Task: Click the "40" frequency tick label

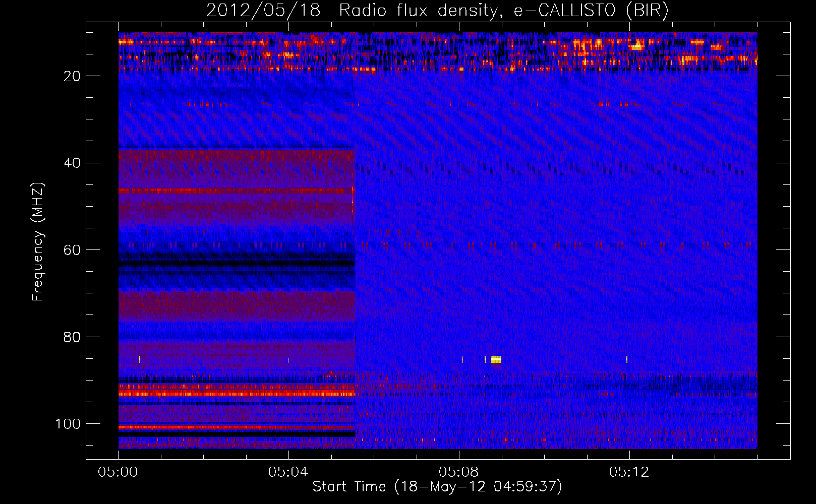Action: coord(72,163)
